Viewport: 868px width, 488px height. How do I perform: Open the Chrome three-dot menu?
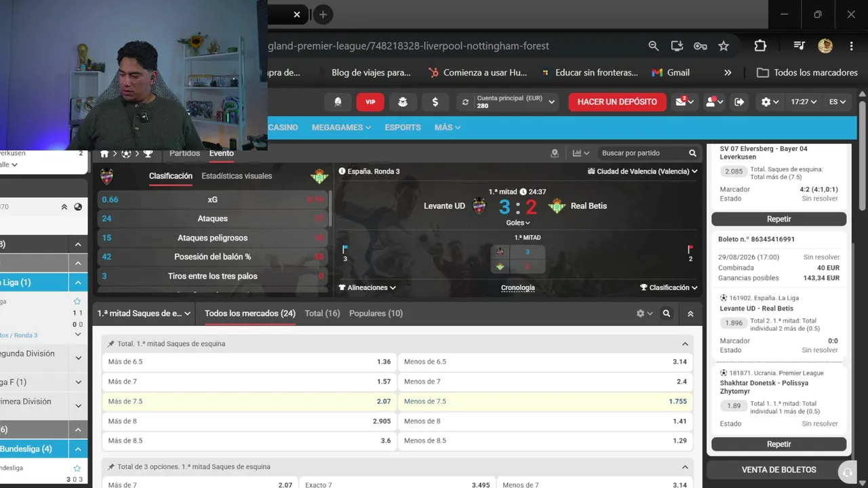[851, 46]
